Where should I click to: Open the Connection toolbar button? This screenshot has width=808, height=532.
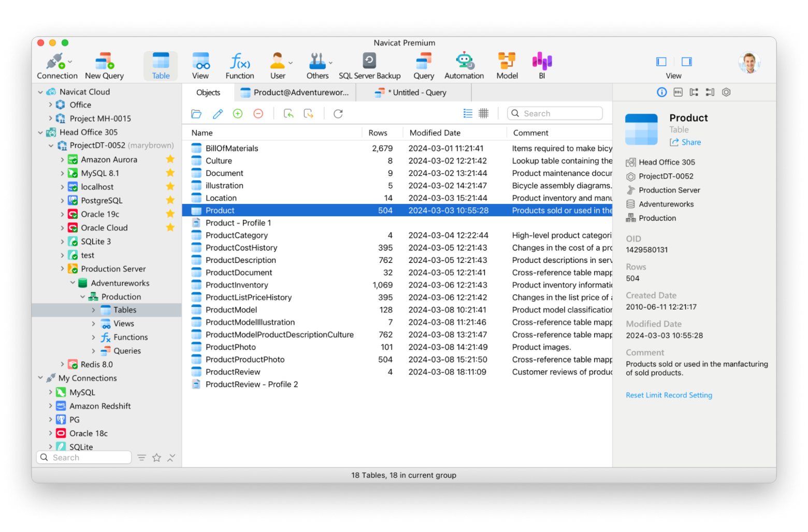click(57, 66)
